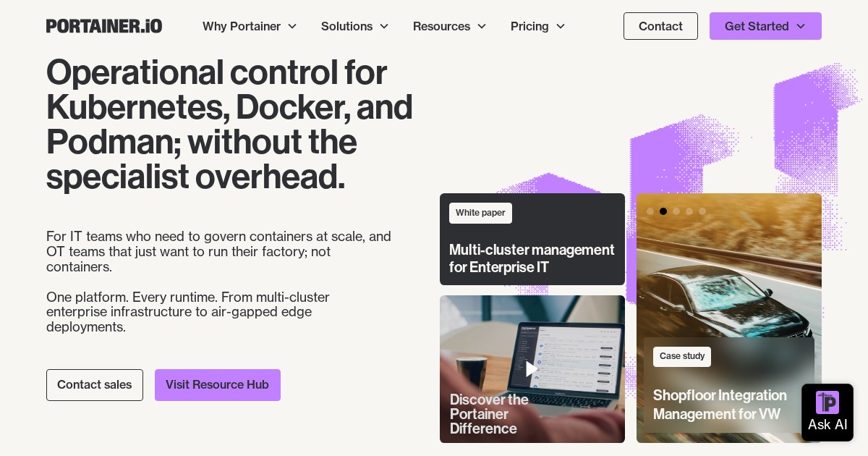Open the Multi-cluster management white paper card
The width and height of the screenshot is (868, 456).
tap(532, 239)
